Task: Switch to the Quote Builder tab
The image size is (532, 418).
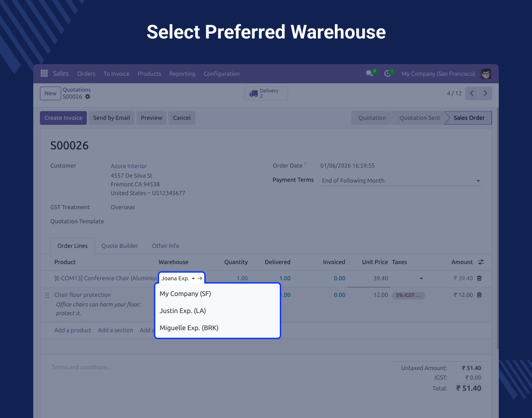Action: (x=119, y=246)
